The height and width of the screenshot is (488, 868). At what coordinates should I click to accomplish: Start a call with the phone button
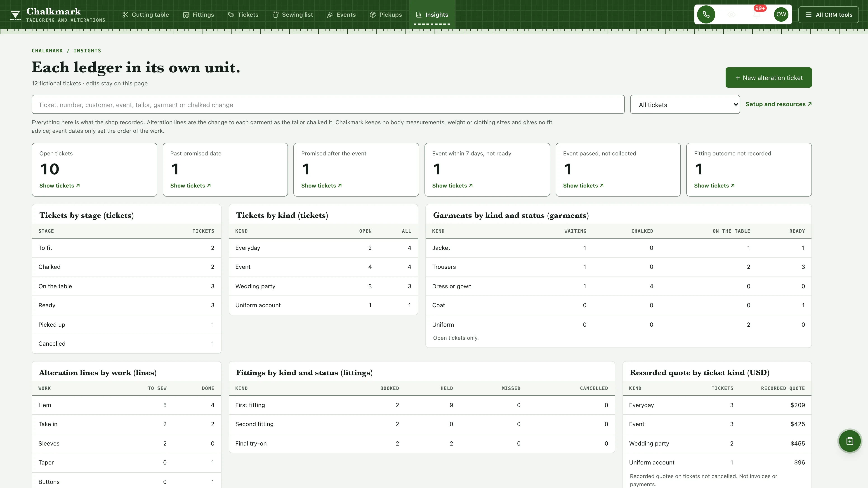coord(706,14)
